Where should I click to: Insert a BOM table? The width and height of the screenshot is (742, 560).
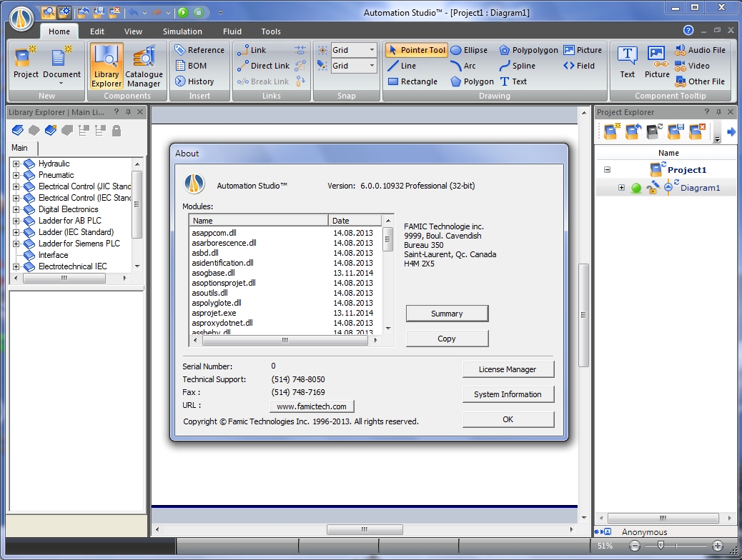[x=191, y=66]
